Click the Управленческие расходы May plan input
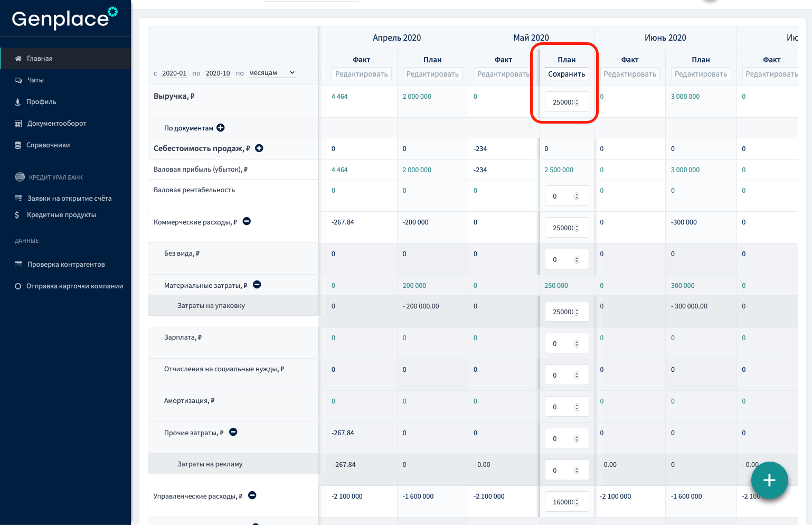 [x=566, y=502]
